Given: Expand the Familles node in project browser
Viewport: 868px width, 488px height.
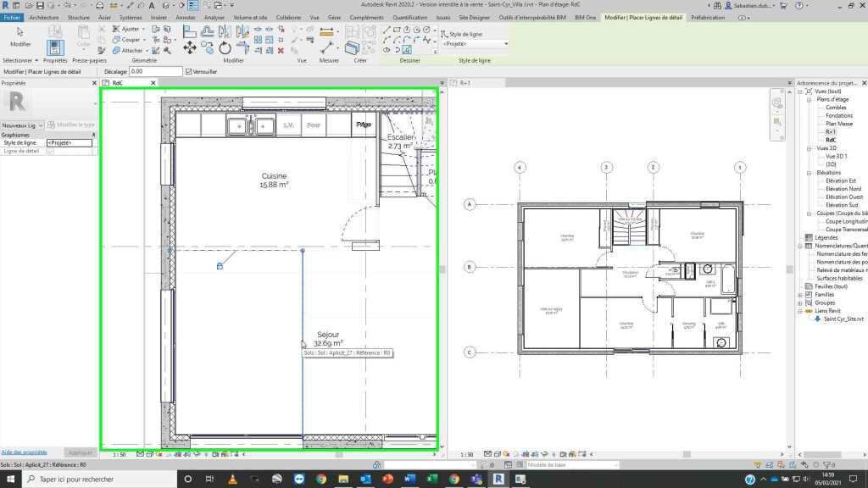Looking at the screenshot, I should (x=801, y=295).
